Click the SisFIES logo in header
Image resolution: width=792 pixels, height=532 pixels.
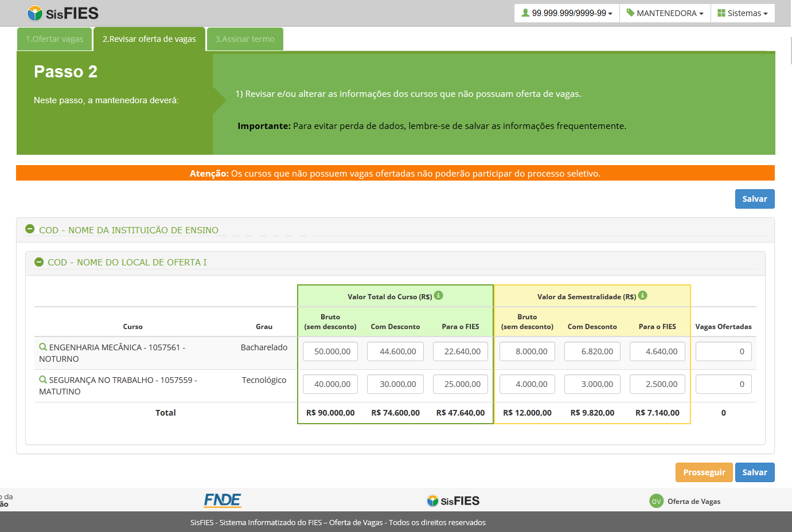point(63,13)
